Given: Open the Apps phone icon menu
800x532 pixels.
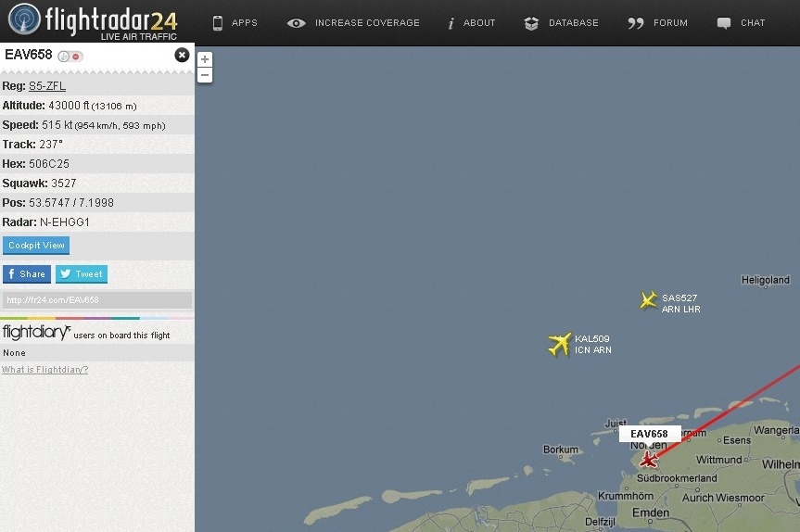Looking at the screenshot, I should 218,23.
